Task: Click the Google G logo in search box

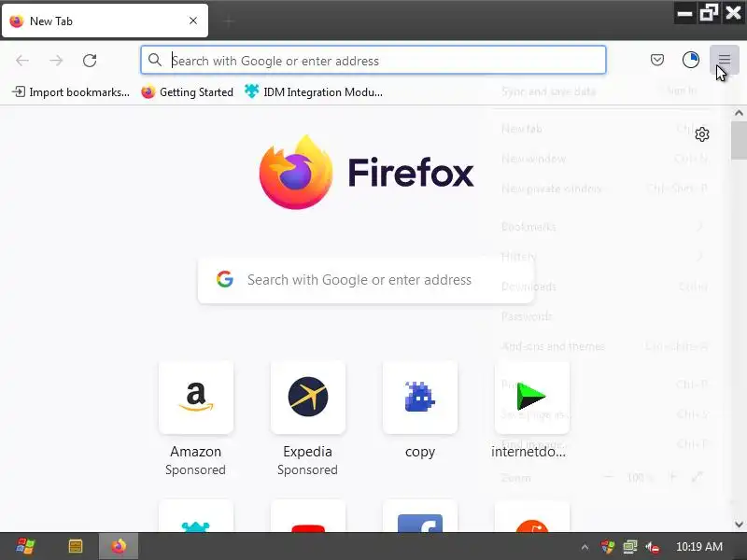Action: (225, 279)
